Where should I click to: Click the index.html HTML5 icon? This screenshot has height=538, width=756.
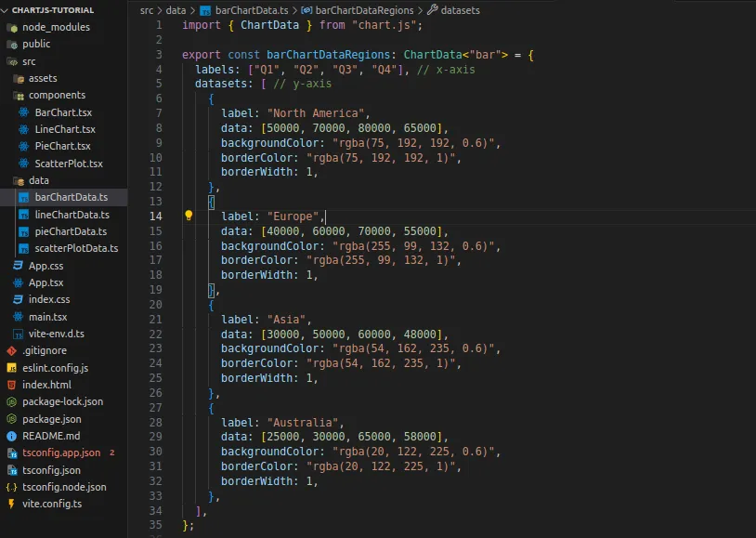(11, 385)
